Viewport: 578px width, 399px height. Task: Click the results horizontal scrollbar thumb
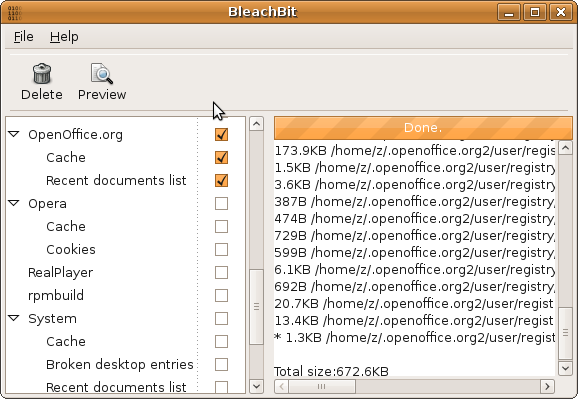point(322,386)
